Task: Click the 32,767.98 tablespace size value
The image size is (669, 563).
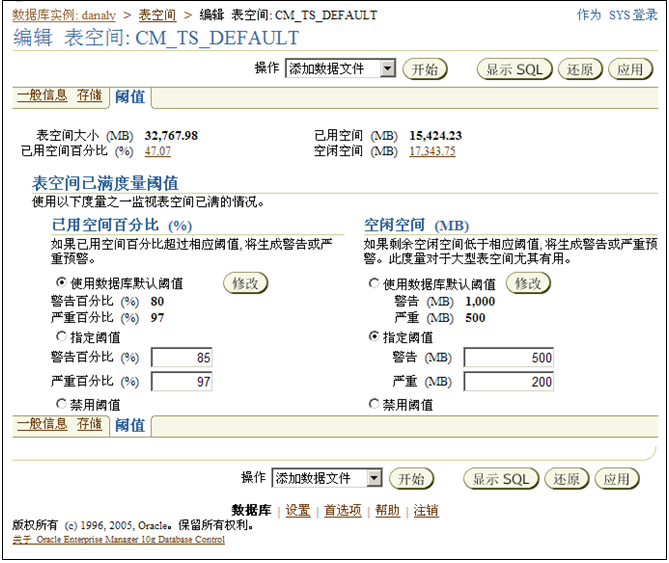Action: coord(171,136)
